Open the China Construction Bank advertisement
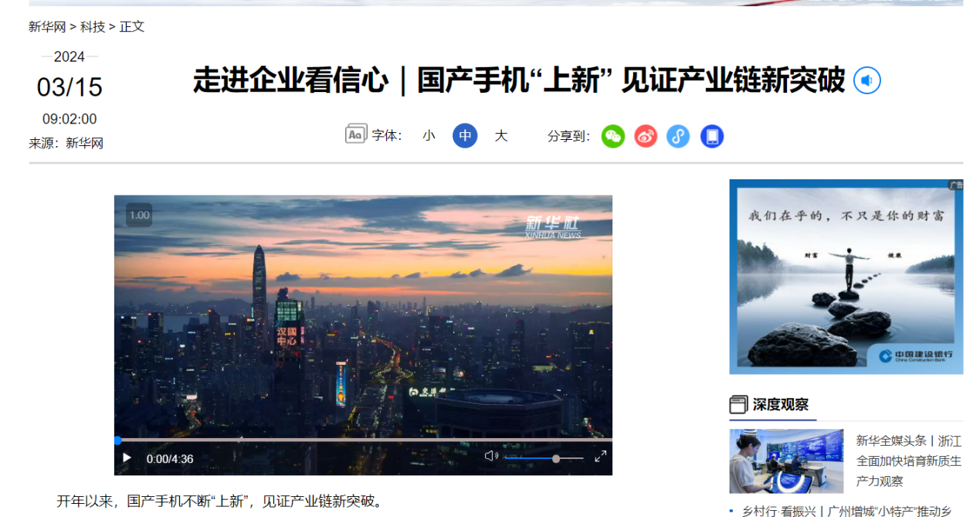 point(846,277)
